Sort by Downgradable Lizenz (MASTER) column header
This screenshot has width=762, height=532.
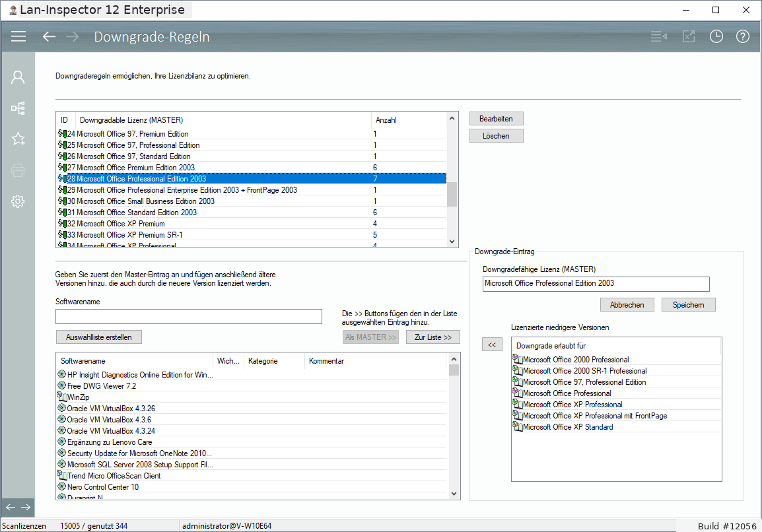click(x=224, y=120)
